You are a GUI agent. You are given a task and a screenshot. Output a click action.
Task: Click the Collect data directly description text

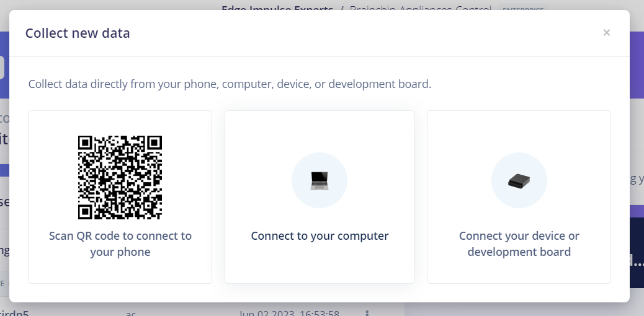(230, 84)
